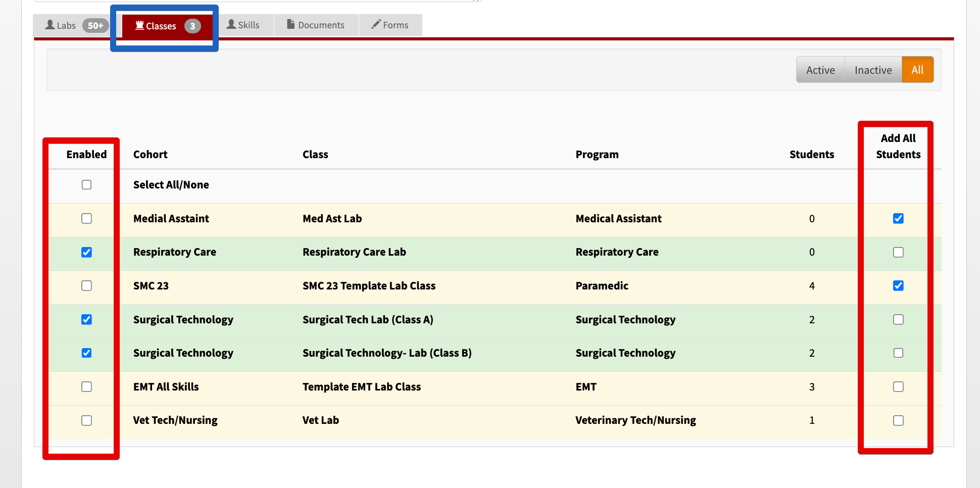980x488 pixels.
Task: Check Add All Students for Surgical Tech Lab (Class A)
Action: click(x=898, y=319)
